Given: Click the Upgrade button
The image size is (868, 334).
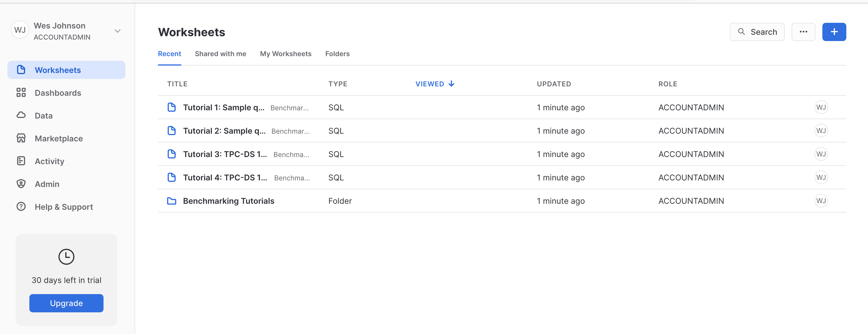Looking at the screenshot, I should 66,303.
